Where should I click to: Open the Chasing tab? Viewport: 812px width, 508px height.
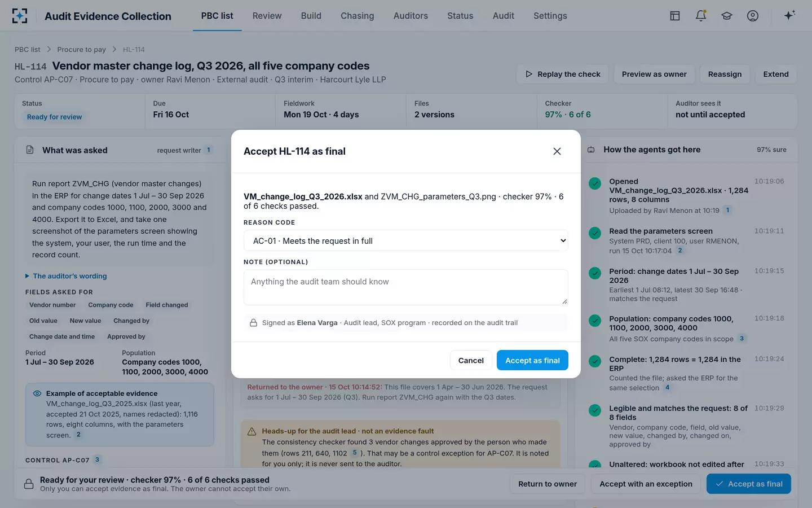pyautogui.click(x=358, y=16)
